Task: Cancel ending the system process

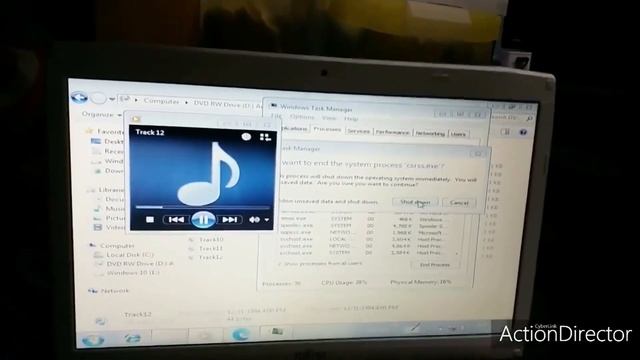Action: coord(459,203)
